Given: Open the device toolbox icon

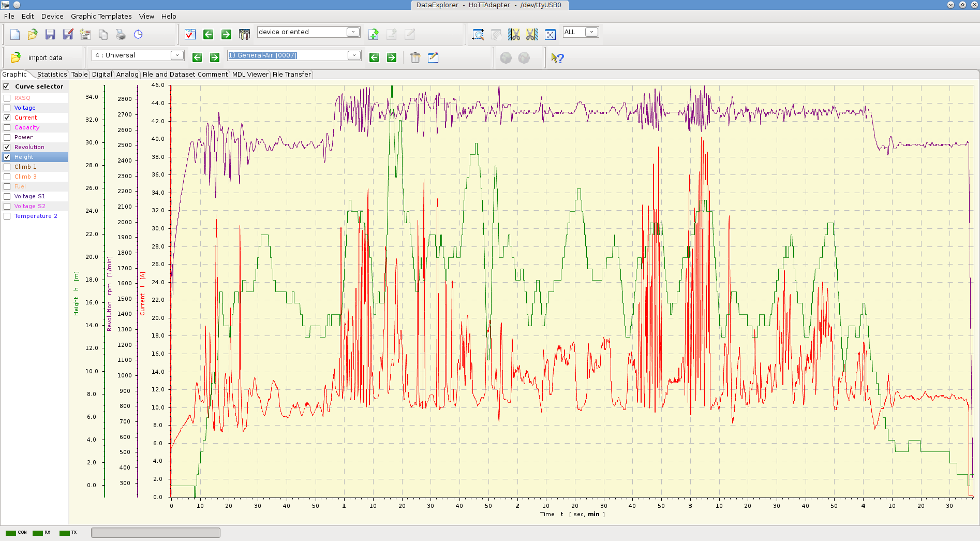Looking at the screenshot, I should [244, 35].
